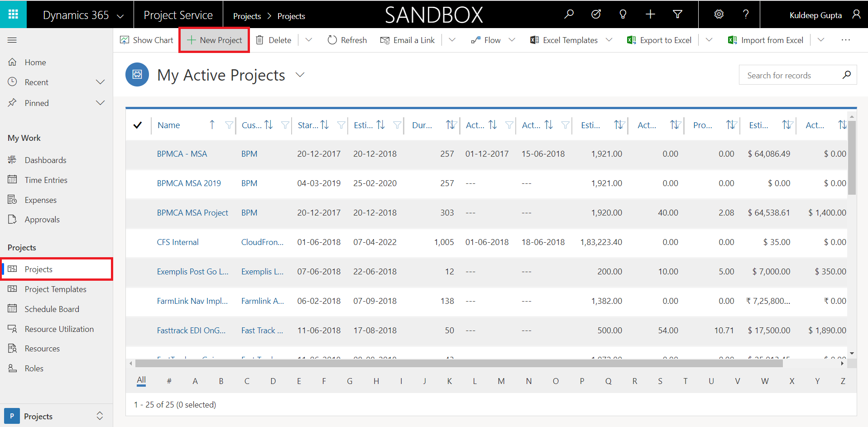
Task: Open Roles in sidebar
Action: point(34,369)
